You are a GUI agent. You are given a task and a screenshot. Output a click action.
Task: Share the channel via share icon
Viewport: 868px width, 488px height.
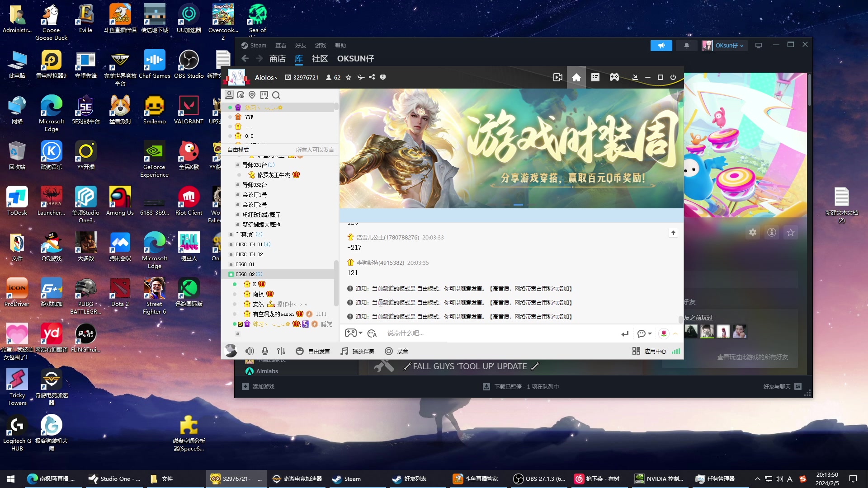tap(372, 77)
